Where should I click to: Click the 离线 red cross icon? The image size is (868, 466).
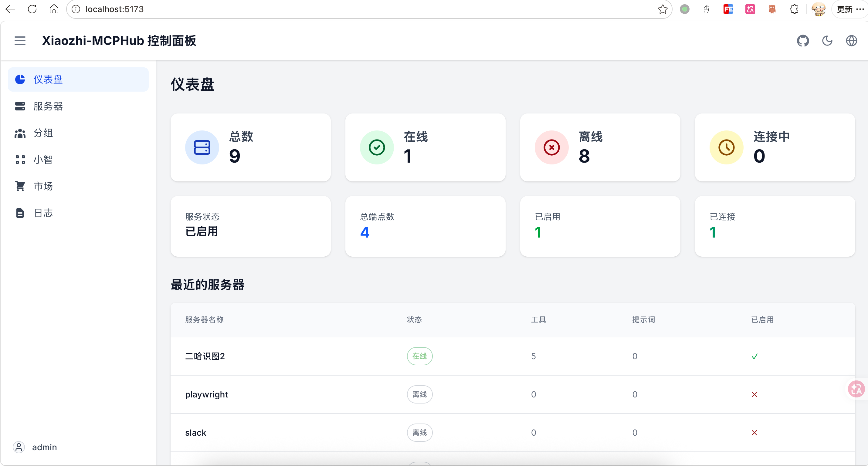[x=551, y=147]
